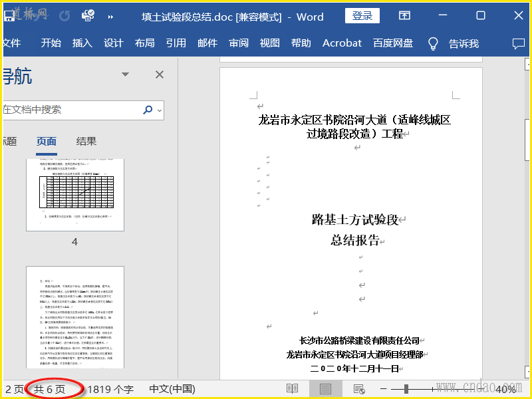Viewport: 532px width, 399px height.
Task: Switch to the 结果 navigation tab
Action: click(86, 142)
